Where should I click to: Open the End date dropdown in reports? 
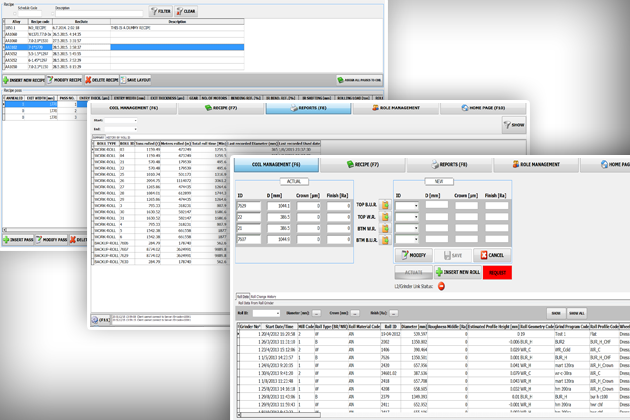133,129
